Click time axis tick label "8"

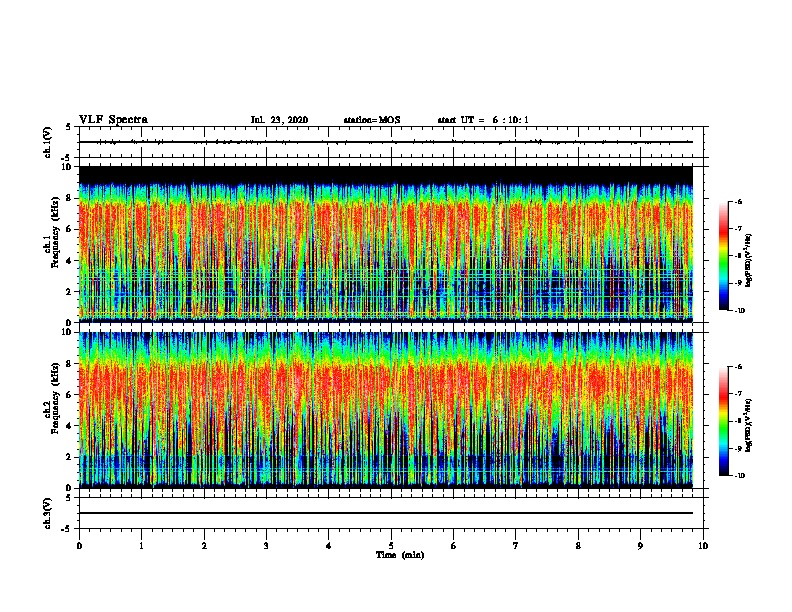tap(578, 546)
